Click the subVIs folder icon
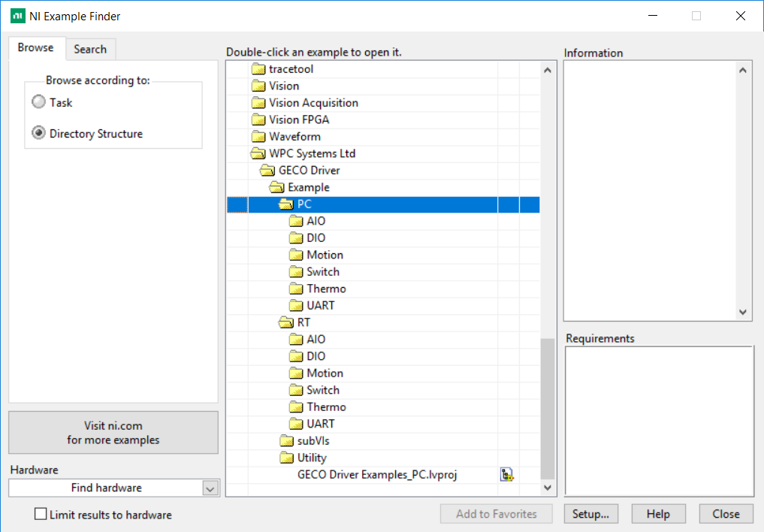This screenshot has width=764, height=532. click(x=286, y=441)
